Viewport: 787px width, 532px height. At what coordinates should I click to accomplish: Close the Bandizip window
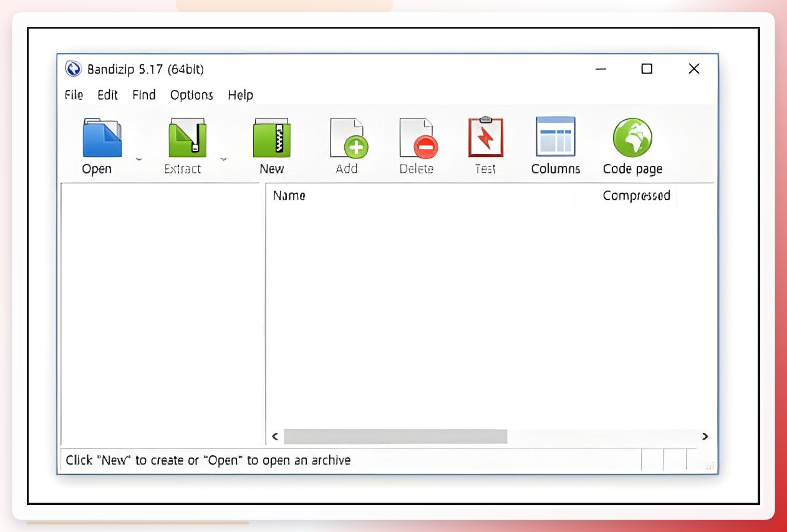(x=694, y=69)
